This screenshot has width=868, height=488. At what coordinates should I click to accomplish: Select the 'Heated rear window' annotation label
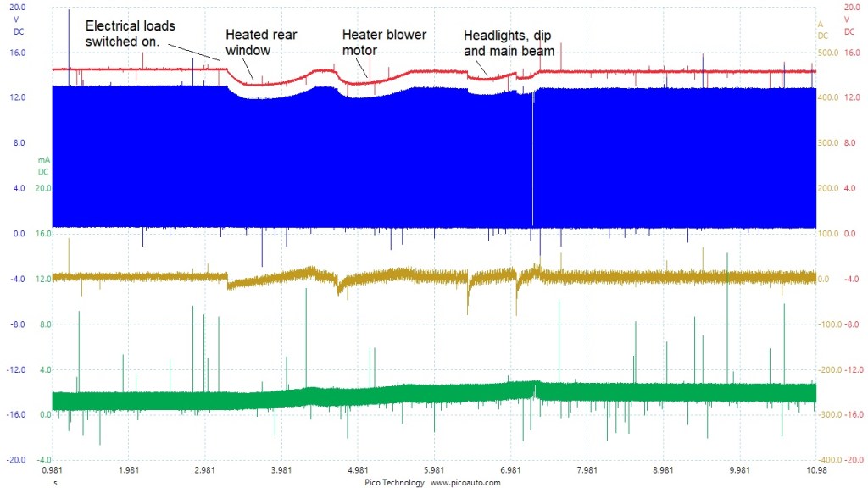[x=260, y=42]
